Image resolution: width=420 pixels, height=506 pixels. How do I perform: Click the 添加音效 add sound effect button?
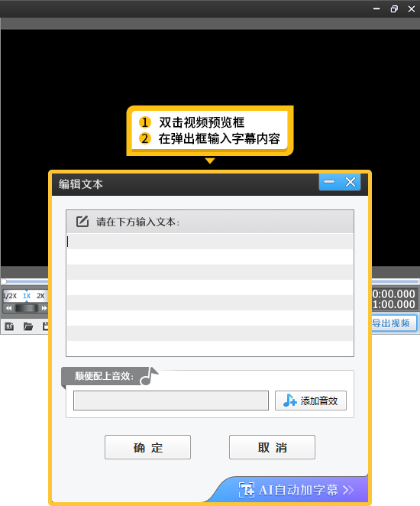[x=310, y=401]
